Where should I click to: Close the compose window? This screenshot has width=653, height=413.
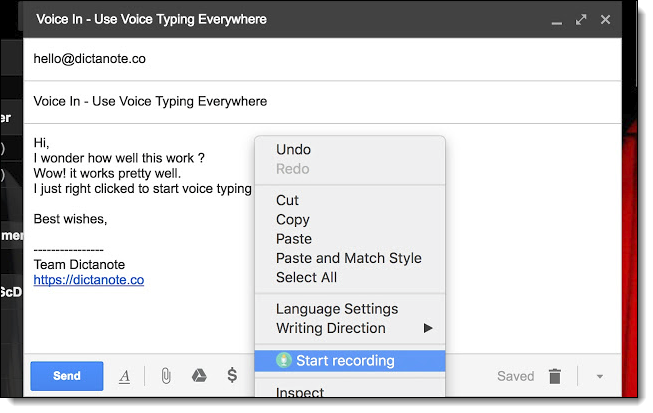click(605, 20)
